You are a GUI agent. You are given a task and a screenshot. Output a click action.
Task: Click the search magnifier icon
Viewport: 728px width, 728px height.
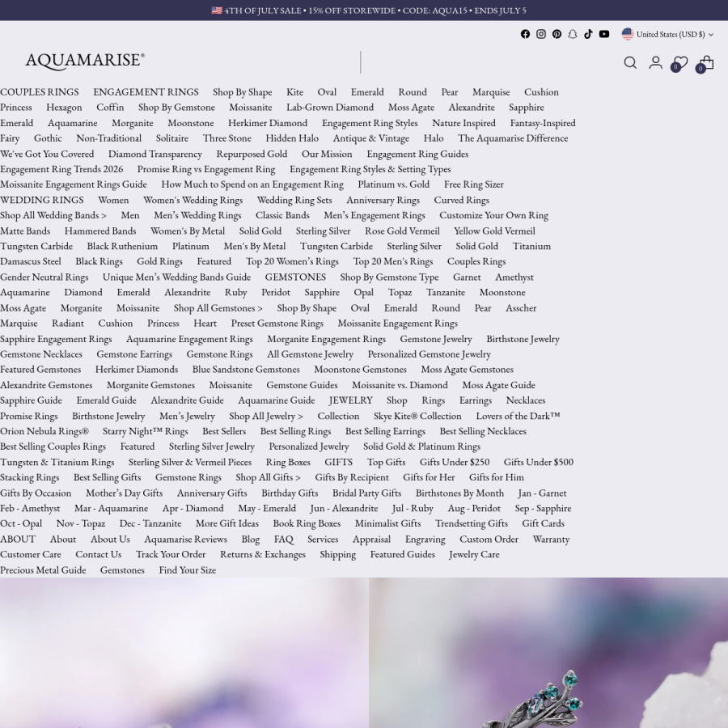(x=630, y=62)
